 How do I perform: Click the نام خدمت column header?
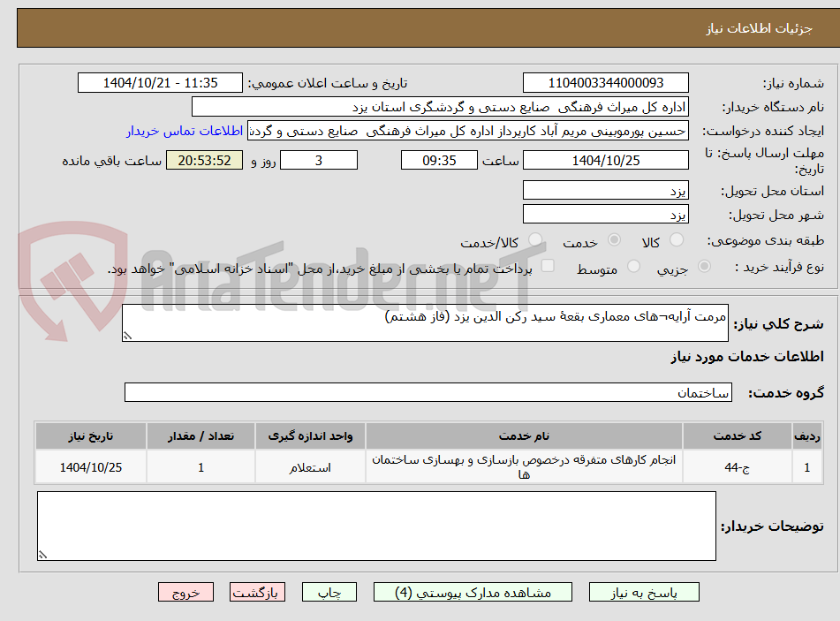(524, 436)
